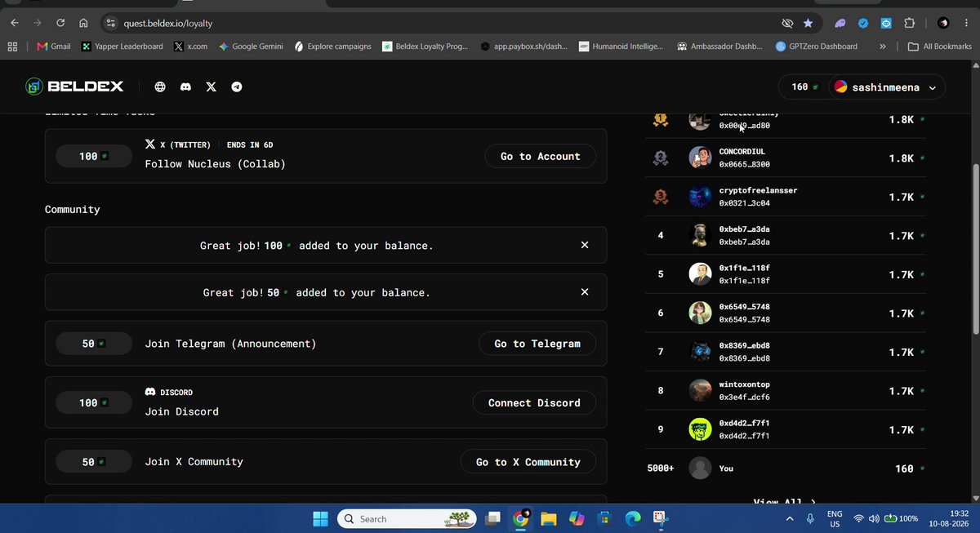Click the 160 points balance badge
The image size is (980, 533).
coord(804,87)
